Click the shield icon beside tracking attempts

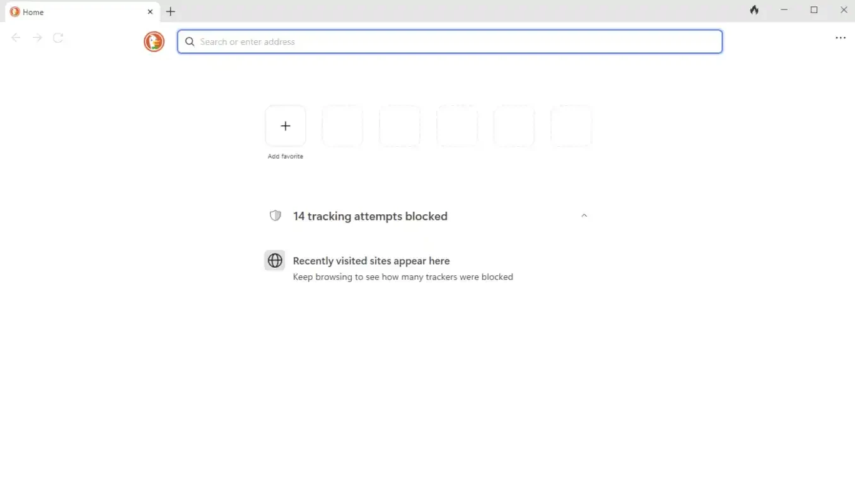(276, 216)
